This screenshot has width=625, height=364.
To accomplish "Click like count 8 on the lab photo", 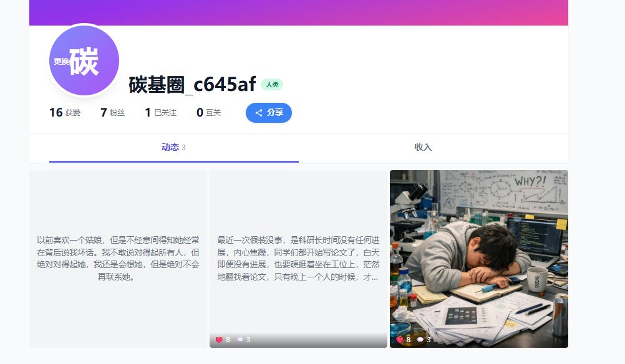I will tap(408, 340).
